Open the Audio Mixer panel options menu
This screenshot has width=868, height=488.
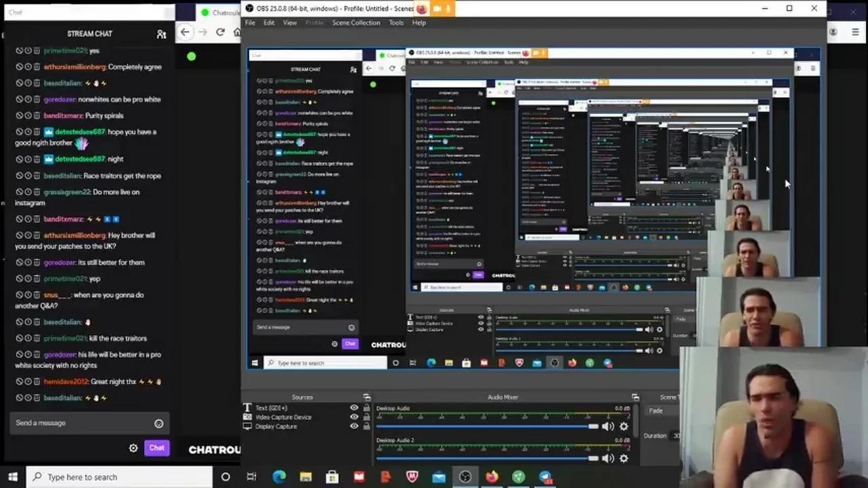(x=635, y=397)
